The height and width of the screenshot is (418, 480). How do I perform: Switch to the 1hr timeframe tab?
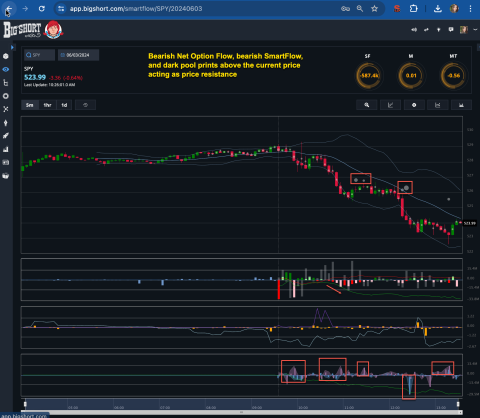pyautogui.click(x=47, y=105)
